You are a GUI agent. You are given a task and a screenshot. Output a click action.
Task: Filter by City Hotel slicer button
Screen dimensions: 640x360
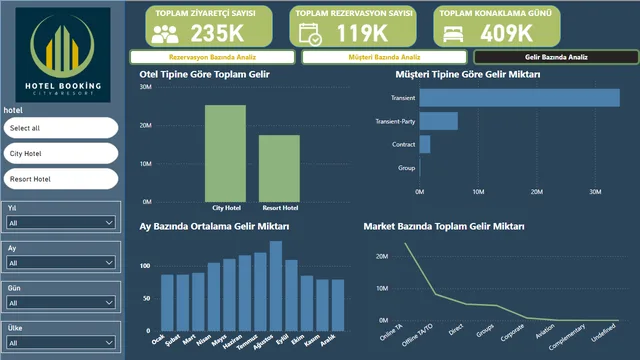point(61,153)
